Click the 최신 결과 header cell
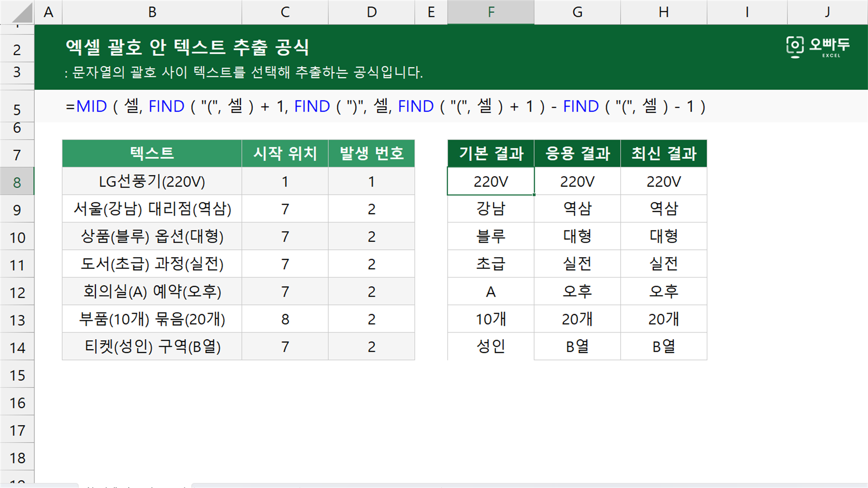Image resolution: width=868 pixels, height=488 pixels. 664,154
